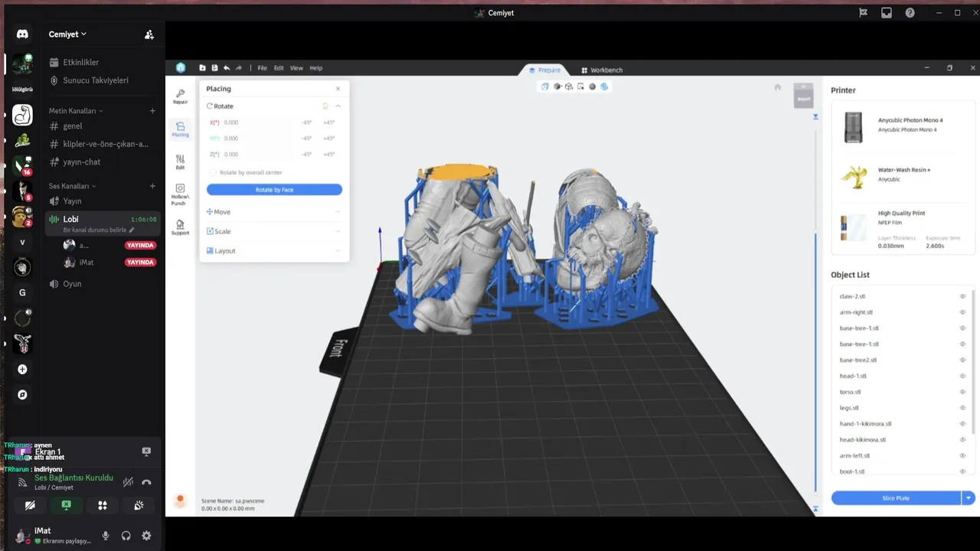Open the Help menu
980x551 pixels.
(315, 68)
